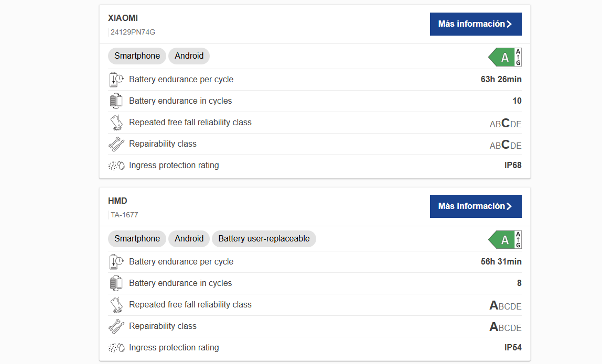Viewport: 602px width, 364px height.
Task: Click the HMD battery endurance per cycle icon
Action: [x=116, y=261]
